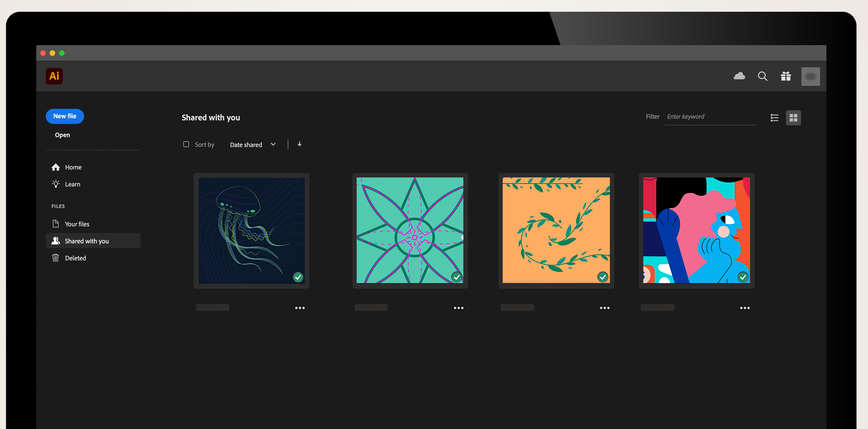This screenshot has width=868, height=429.
Task: Click the New file button
Action: pyautogui.click(x=65, y=116)
